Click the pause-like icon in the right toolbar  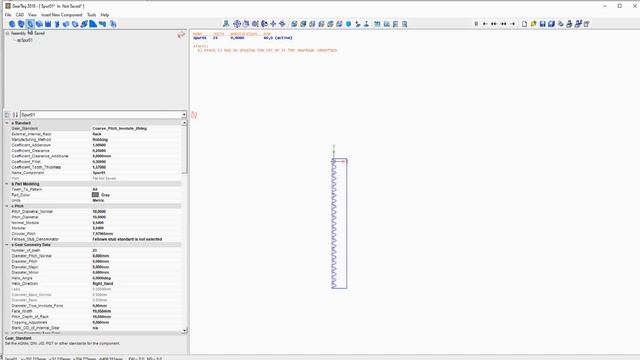pyautogui.click(x=476, y=24)
